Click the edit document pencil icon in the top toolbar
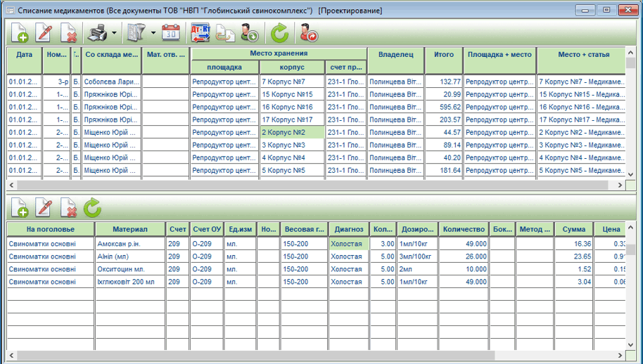 tap(44, 32)
